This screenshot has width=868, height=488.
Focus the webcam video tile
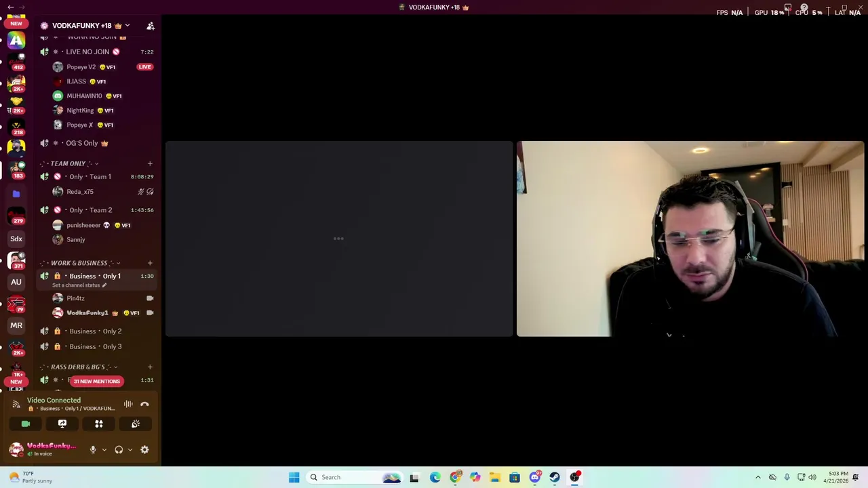click(x=690, y=239)
